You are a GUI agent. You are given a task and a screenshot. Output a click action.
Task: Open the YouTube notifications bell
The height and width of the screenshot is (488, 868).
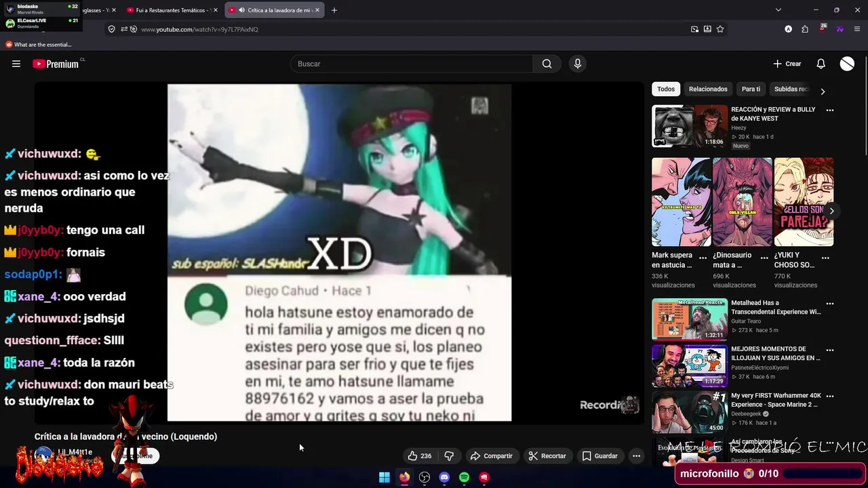tap(821, 64)
